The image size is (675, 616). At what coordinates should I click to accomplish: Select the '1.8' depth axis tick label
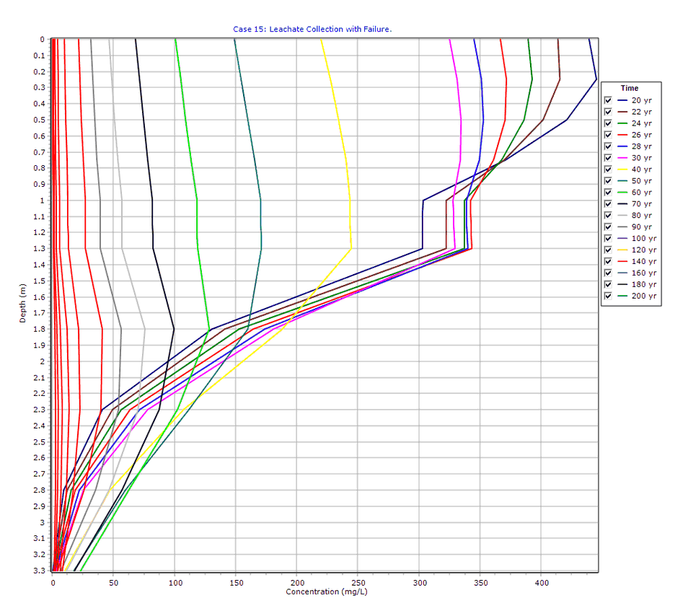(39, 330)
